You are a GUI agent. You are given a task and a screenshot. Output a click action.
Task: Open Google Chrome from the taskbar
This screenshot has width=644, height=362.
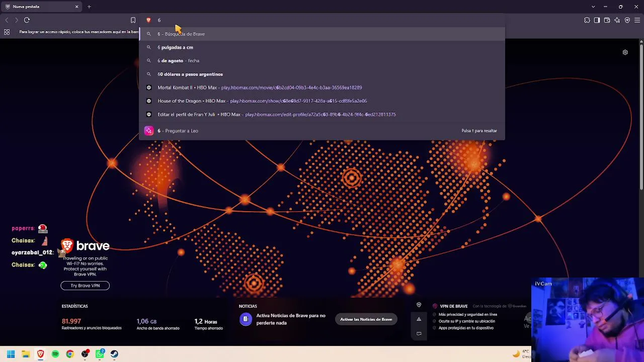coord(70,354)
